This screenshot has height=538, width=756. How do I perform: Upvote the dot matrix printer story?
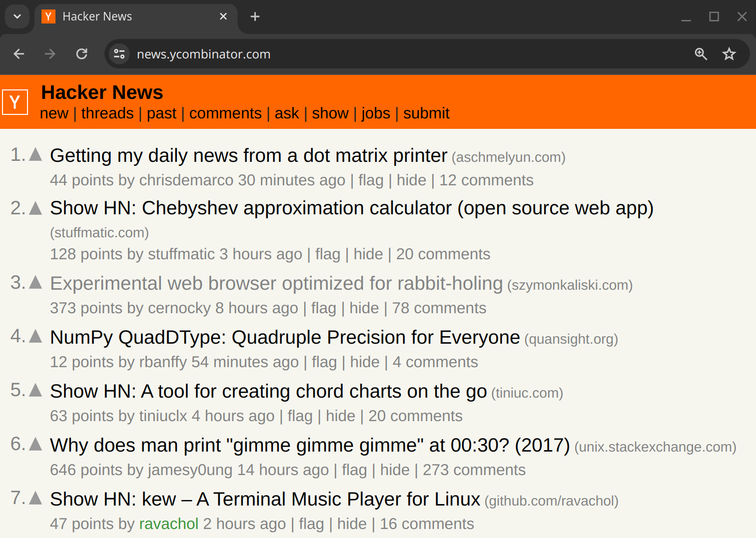point(35,155)
